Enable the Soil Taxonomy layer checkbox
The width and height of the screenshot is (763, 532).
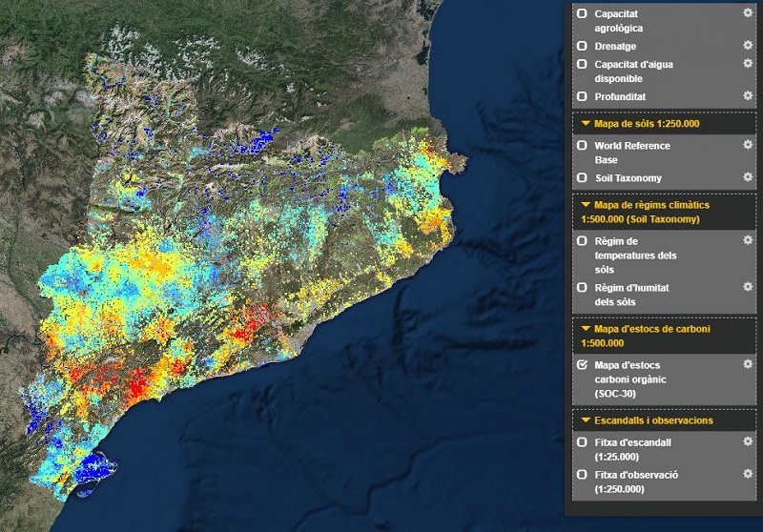pos(582,177)
